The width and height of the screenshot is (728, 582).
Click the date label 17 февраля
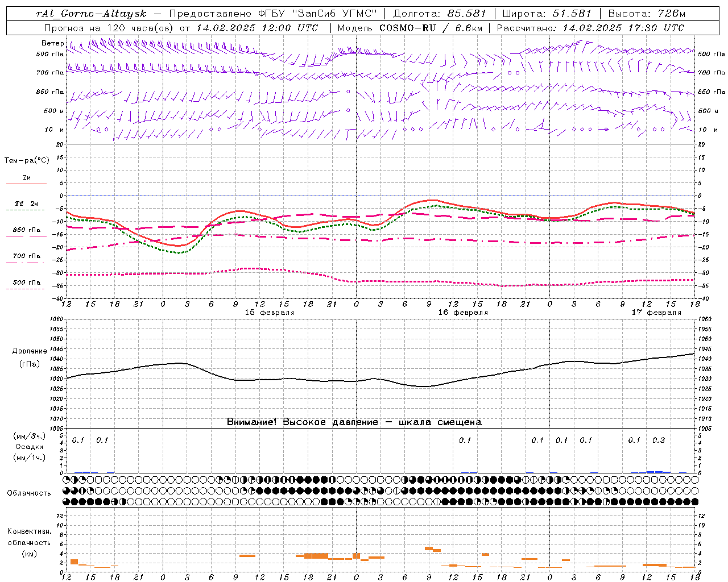pyautogui.click(x=656, y=313)
